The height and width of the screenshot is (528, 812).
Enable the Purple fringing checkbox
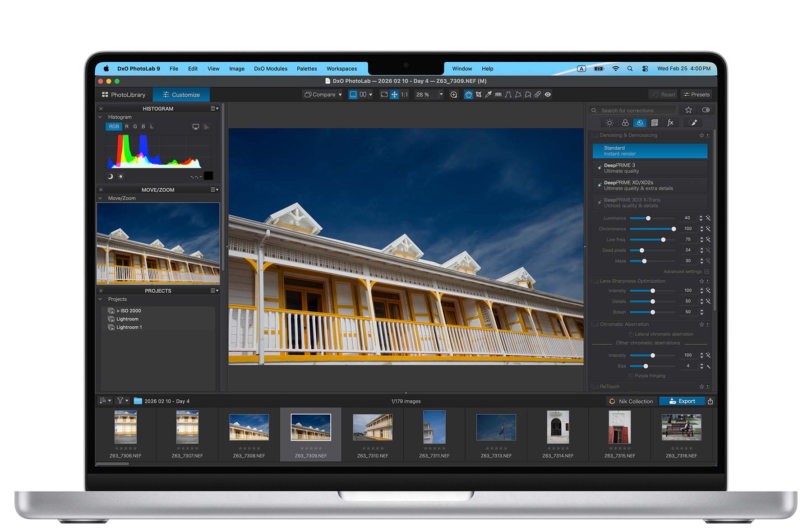pos(631,376)
